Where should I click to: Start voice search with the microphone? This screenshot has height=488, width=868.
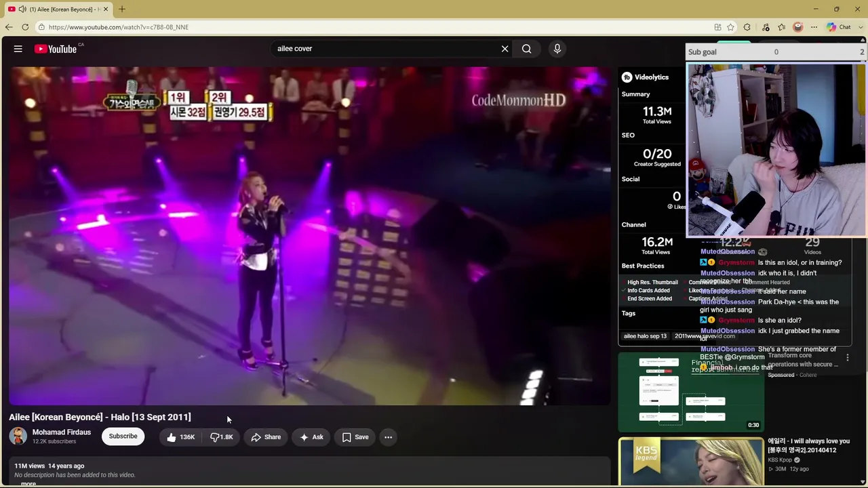tap(557, 49)
